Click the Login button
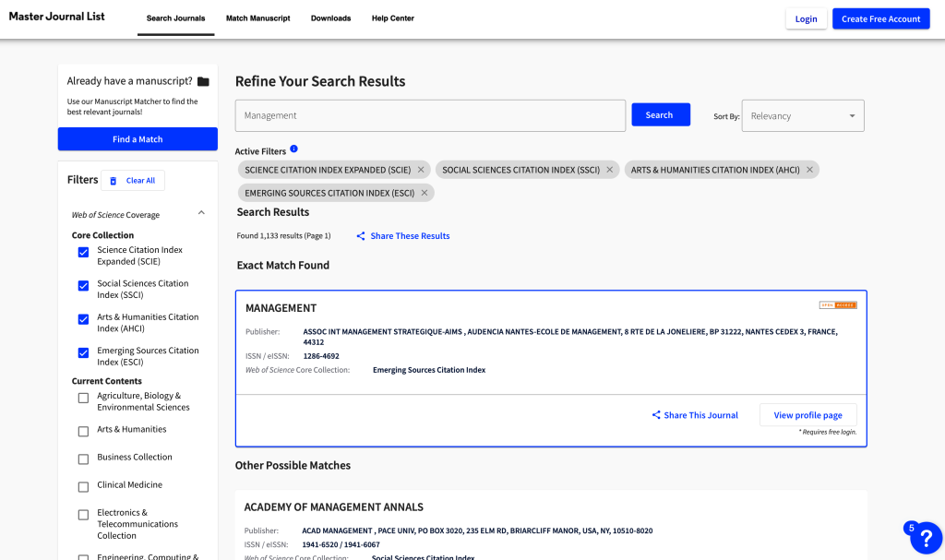 [807, 18]
